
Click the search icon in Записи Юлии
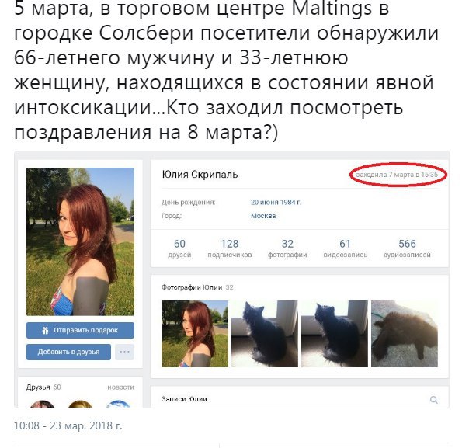click(434, 400)
